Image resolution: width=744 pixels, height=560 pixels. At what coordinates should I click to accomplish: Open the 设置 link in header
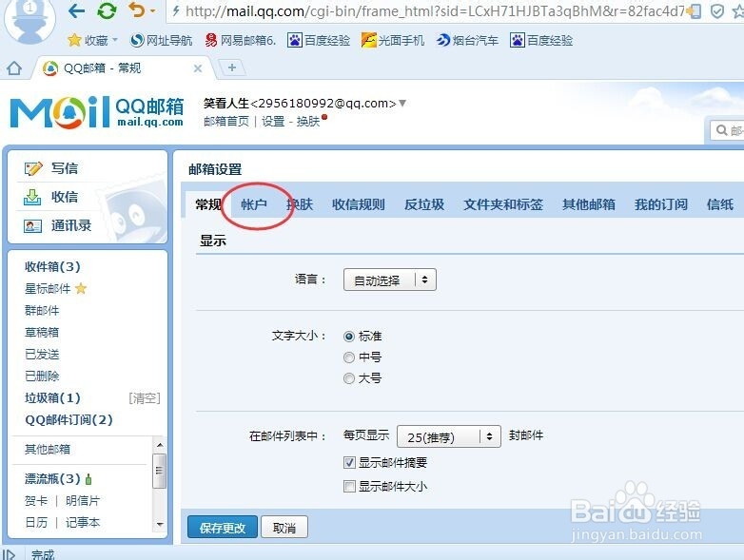click(273, 122)
